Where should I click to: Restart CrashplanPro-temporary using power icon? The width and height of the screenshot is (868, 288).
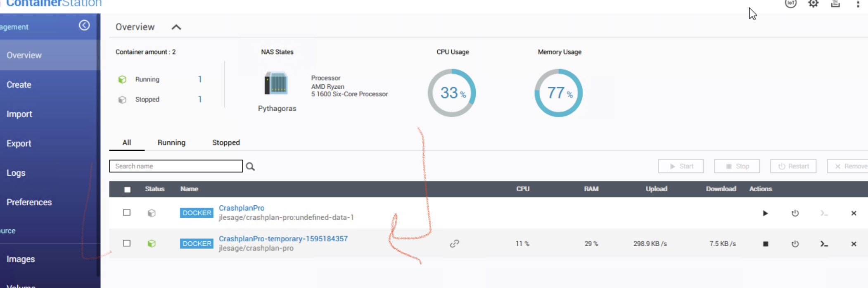pos(795,244)
